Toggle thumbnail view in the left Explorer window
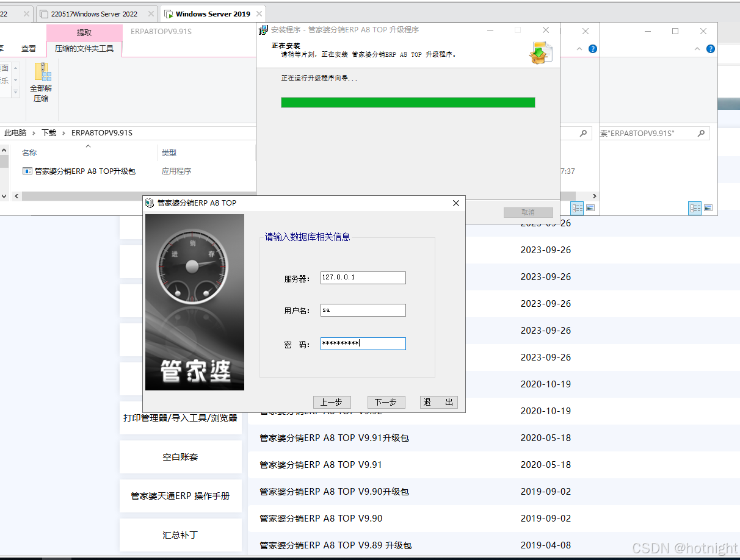The height and width of the screenshot is (560, 740). coord(590,208)
